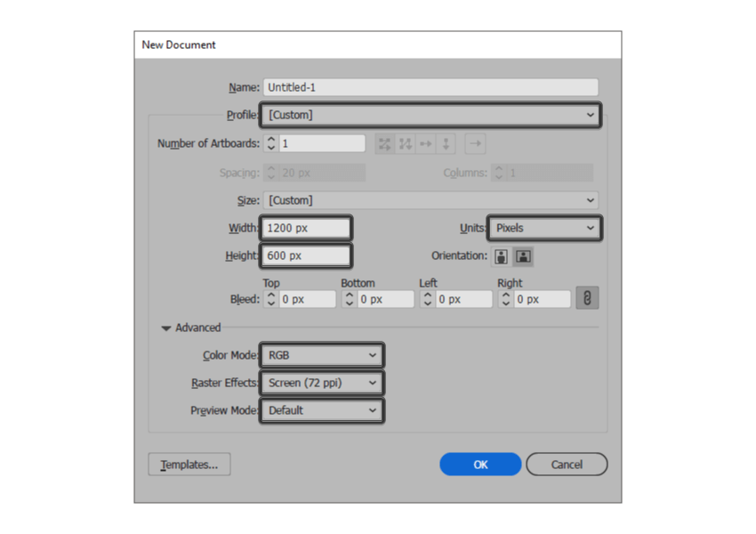
Task: Click the Name input field
Action: point(430,87)
